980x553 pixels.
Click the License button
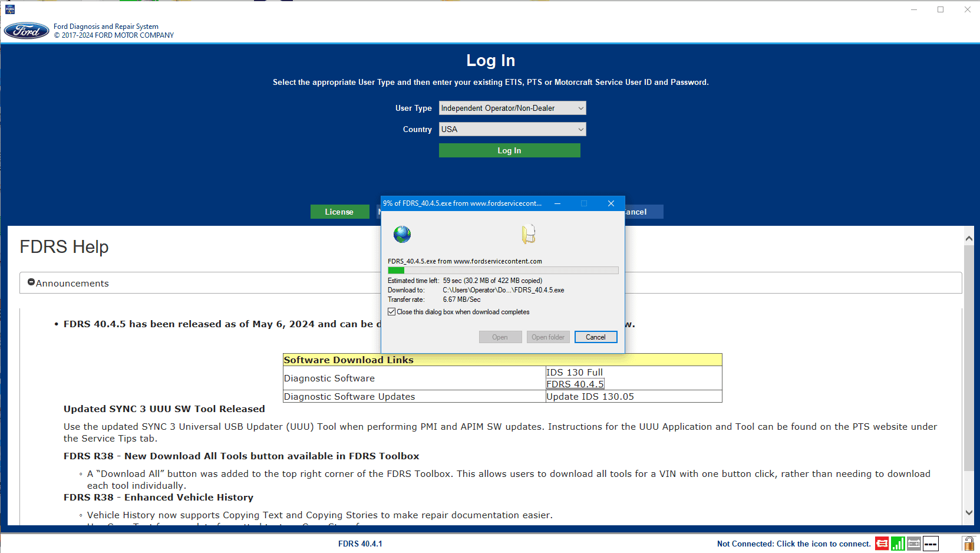tap(339, 212)
